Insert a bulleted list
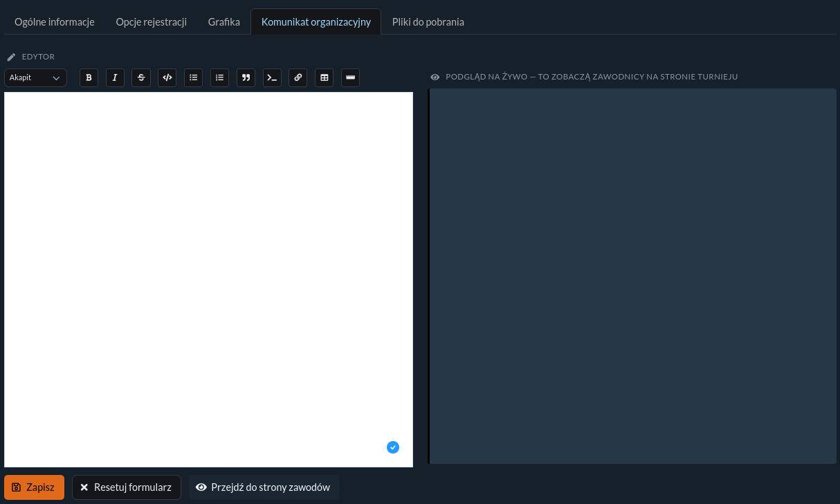 pyautogui.click(x=193, y=77)
